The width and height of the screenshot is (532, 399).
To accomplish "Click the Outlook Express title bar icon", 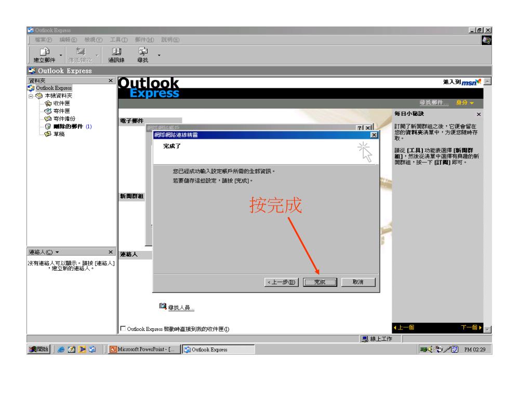I will tap(31, 30).
